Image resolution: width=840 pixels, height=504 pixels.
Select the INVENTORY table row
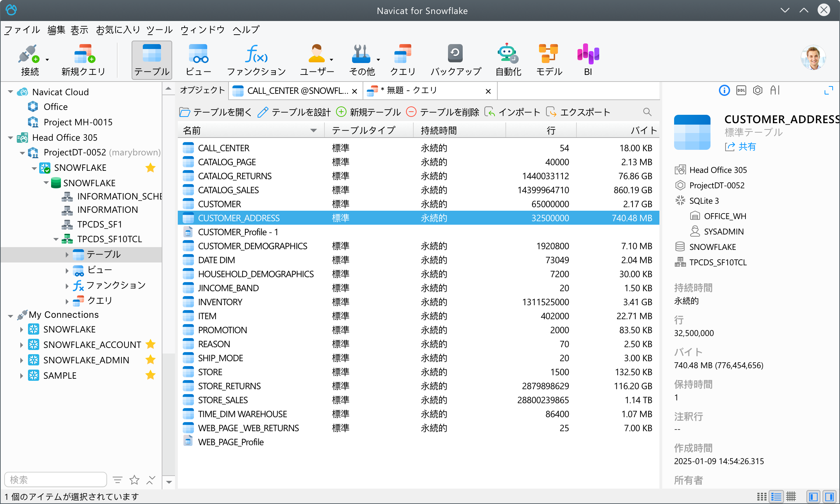coord(418,302)
